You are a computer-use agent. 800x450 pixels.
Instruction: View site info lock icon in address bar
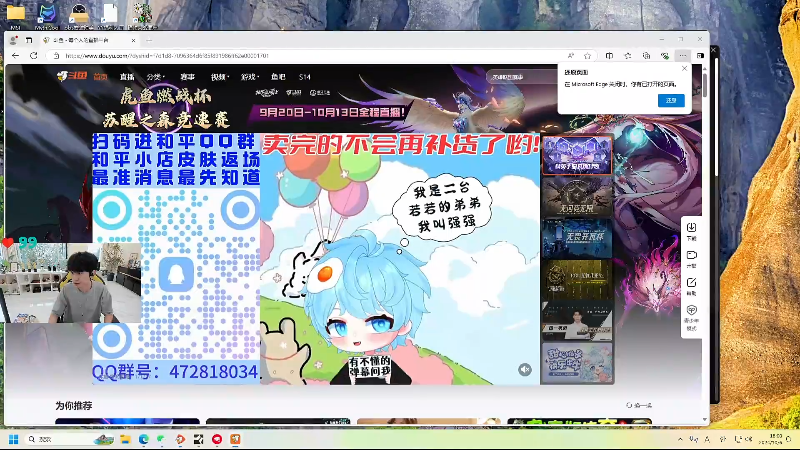[x=57, y=56]
